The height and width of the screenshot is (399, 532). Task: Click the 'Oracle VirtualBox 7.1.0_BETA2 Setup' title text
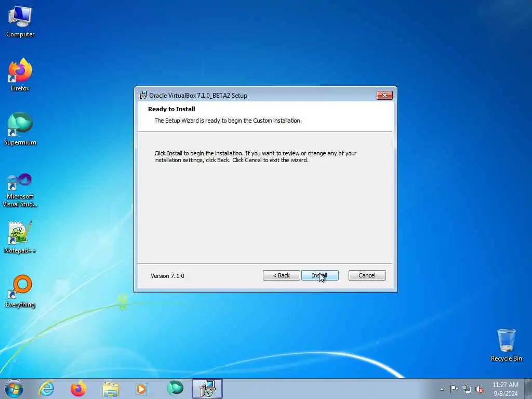pyautogui.click(x=198, y=96)
